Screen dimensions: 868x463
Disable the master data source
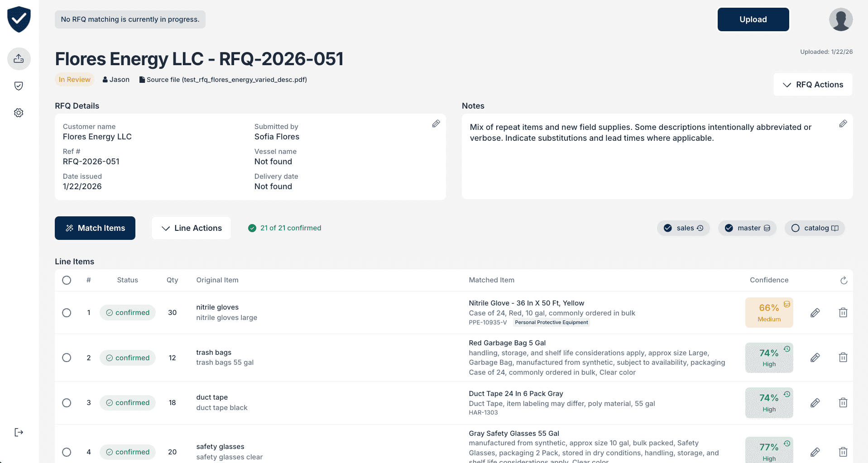tap(747, 228)
